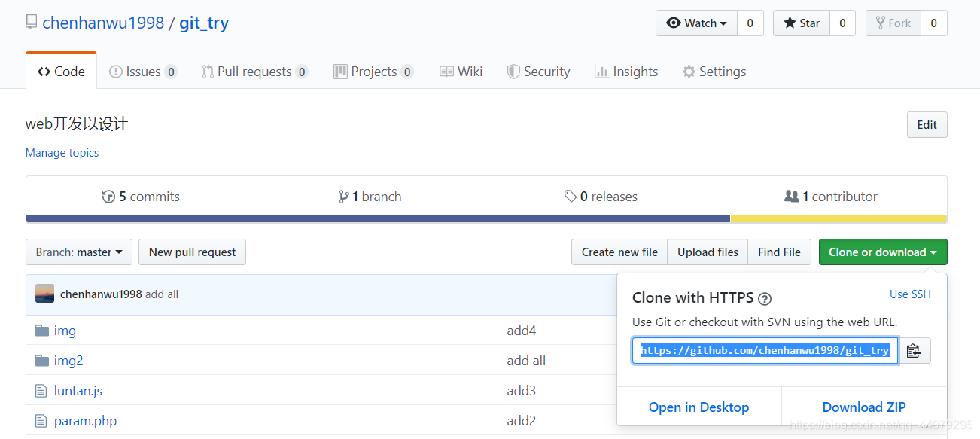Click the Find File button
The height and width of the screenshot is (439, 980).
779,252
